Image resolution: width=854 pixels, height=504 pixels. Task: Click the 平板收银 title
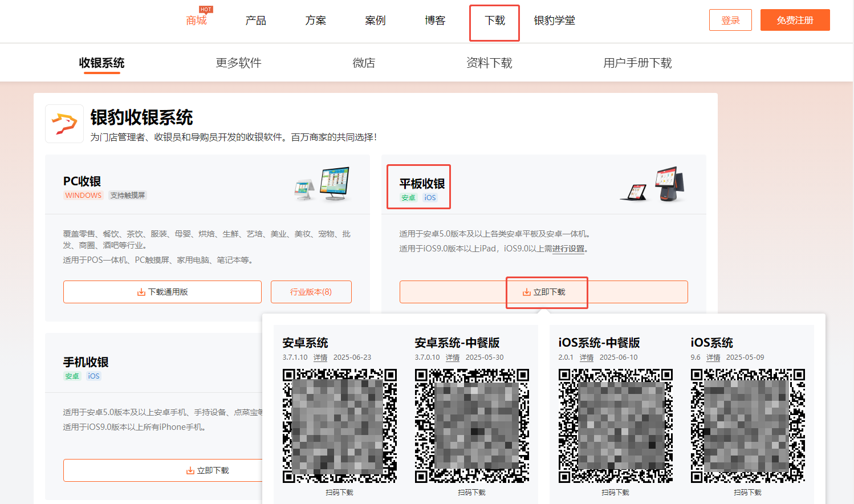click(x=422, y=184)
